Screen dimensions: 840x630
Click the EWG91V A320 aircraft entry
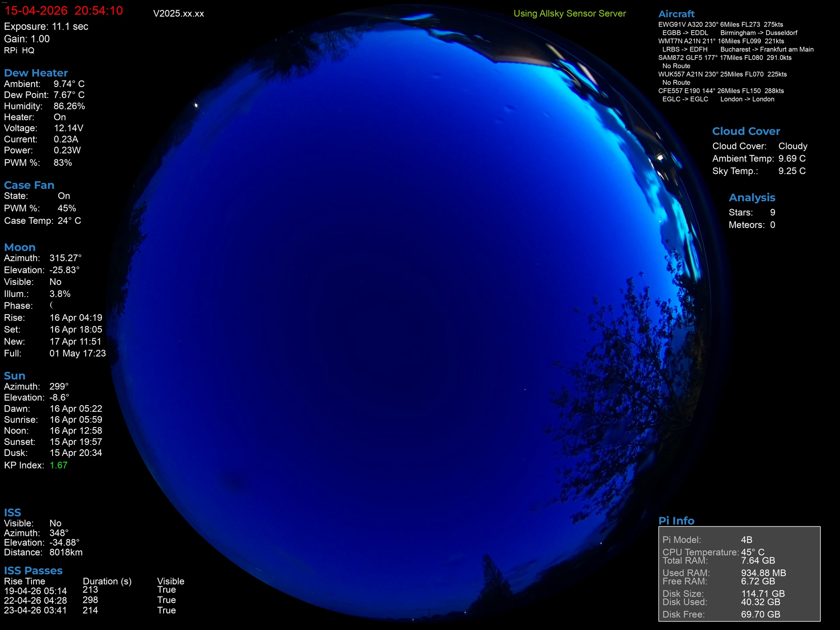coord(721,24)
